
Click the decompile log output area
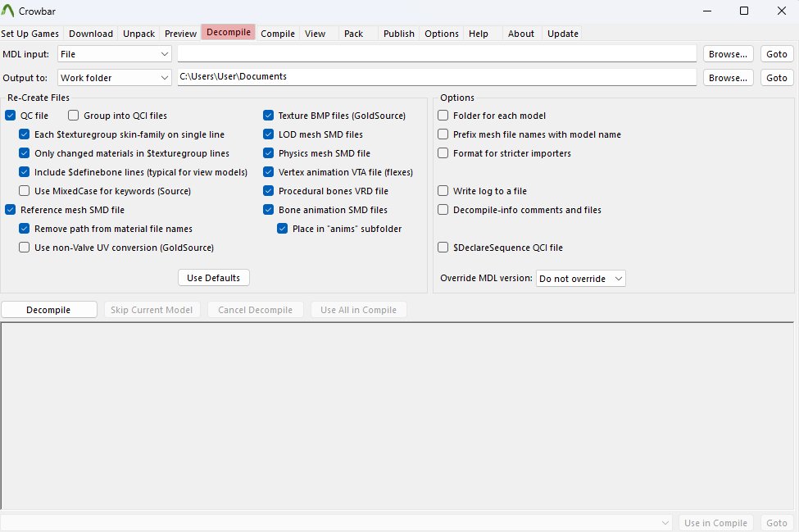[x=398, y=415]
